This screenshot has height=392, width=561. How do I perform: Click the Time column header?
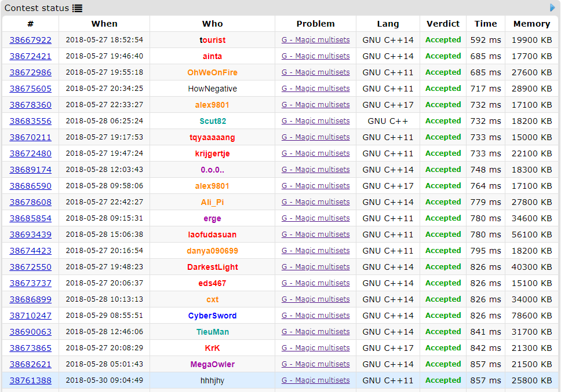(x=486, y=24)
